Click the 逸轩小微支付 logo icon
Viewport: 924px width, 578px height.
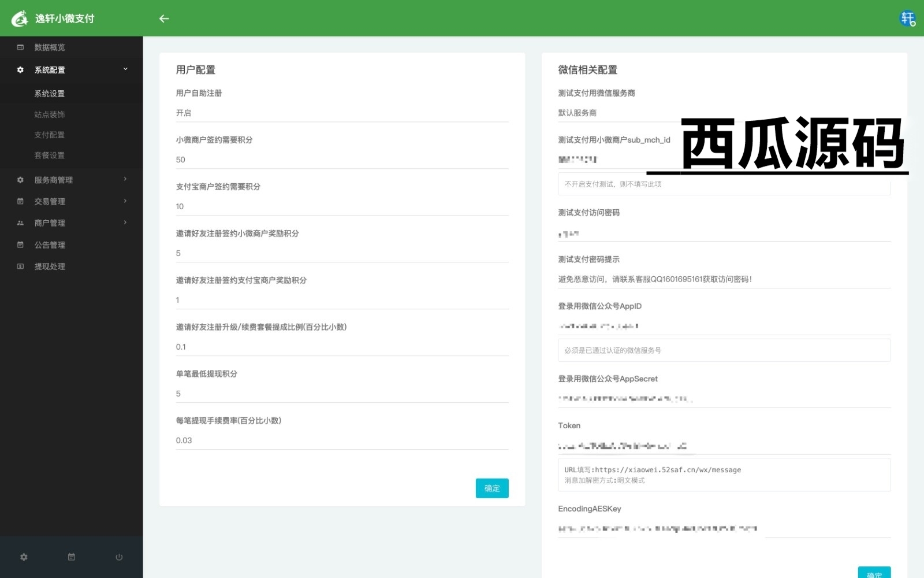click(20, 18)
